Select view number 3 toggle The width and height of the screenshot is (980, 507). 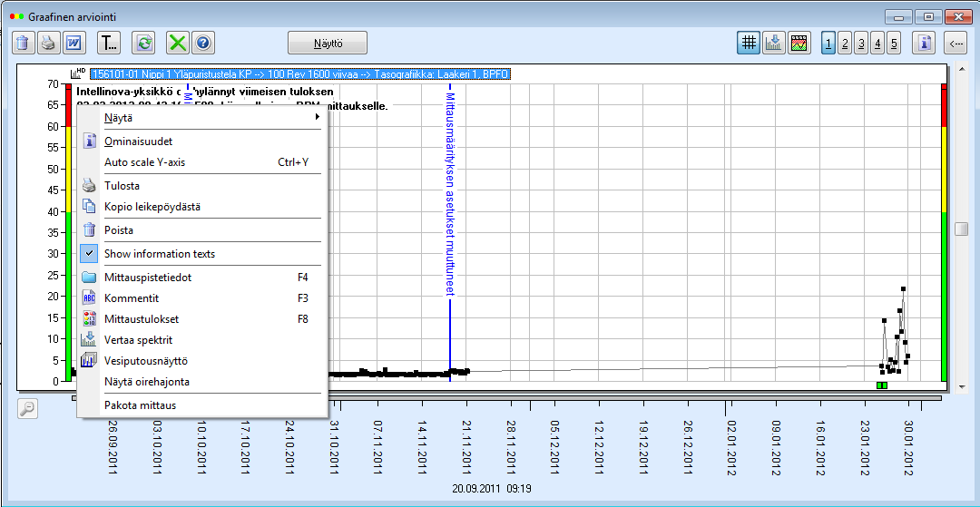point(861,44)
